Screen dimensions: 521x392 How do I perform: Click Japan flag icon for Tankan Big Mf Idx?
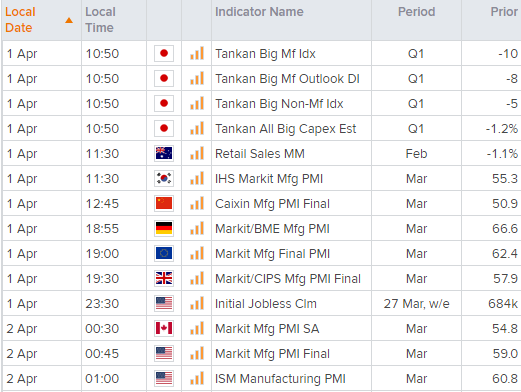(x=164, y=53)
